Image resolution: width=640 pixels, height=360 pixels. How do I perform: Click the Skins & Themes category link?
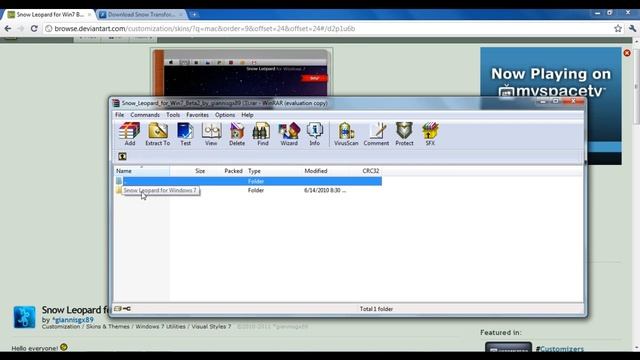coord(108,327)
